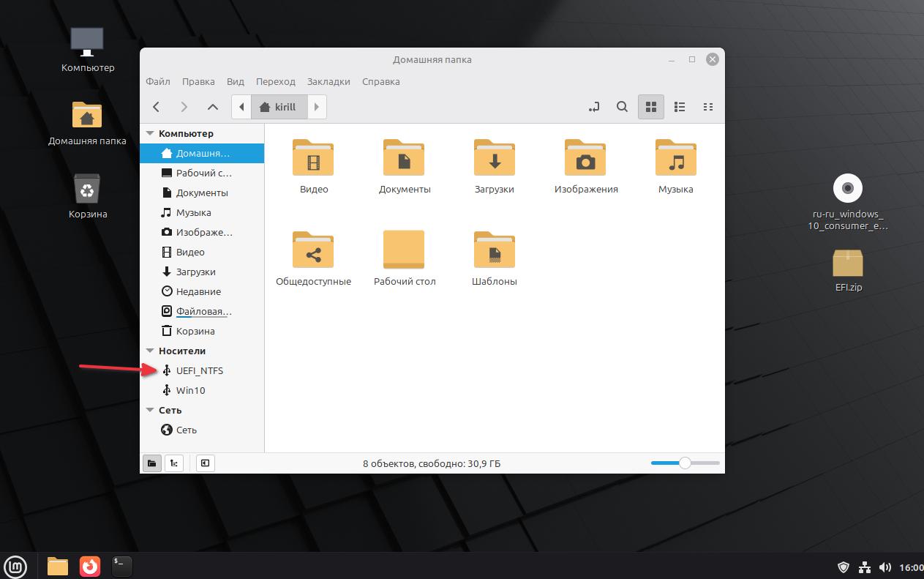Switch to icon grid view
Viewport: 924px width, 579px height.
pos(650,107)
